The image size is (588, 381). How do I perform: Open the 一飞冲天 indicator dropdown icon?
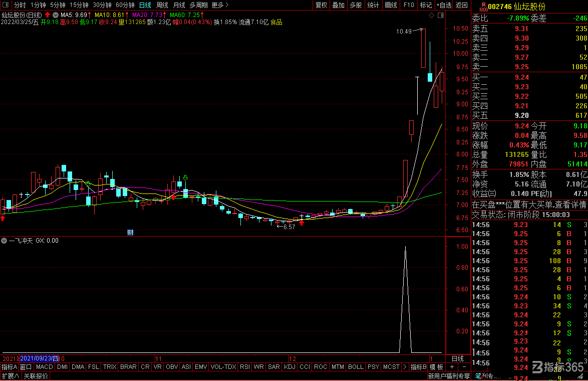4,241
